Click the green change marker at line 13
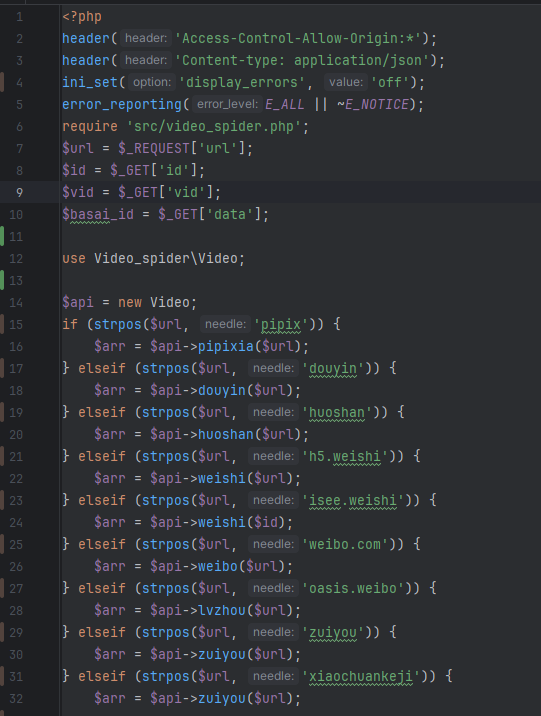Screen dimensions: 541x716 (2, 280)
